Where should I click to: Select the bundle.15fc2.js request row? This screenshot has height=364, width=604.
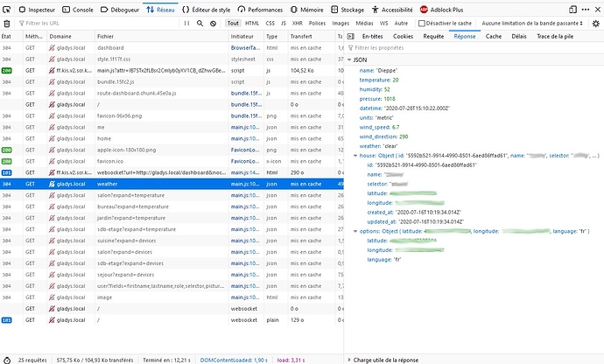tap(172, 82)
